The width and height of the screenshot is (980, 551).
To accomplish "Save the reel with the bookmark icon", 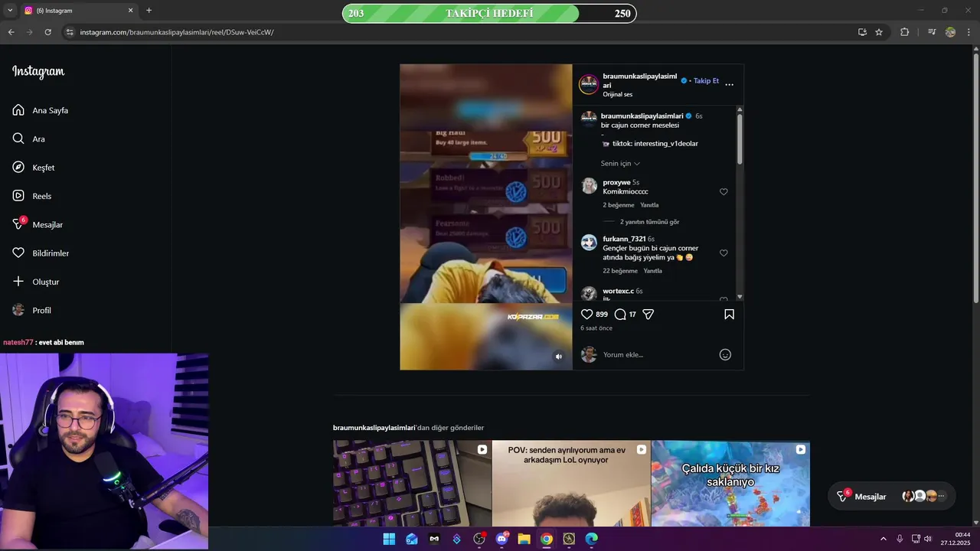I will pos(729,315).
